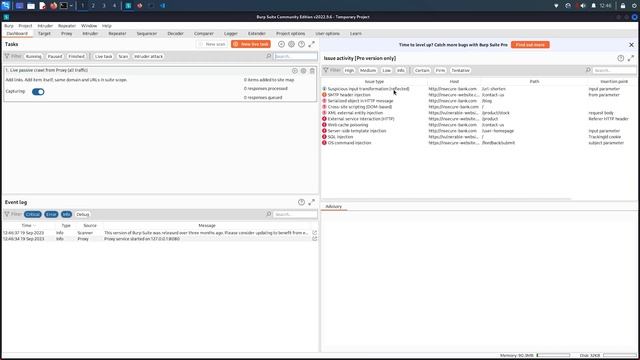Click the volume icon in system tray

582,6
